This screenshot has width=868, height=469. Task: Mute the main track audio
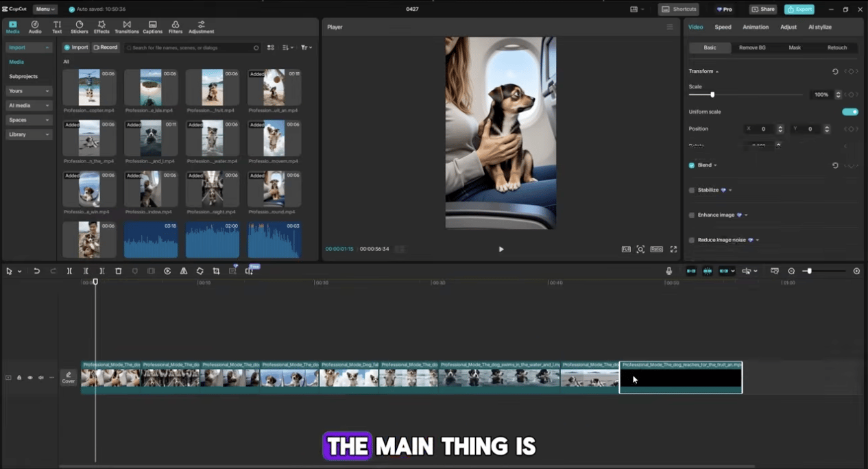(41, 378)
